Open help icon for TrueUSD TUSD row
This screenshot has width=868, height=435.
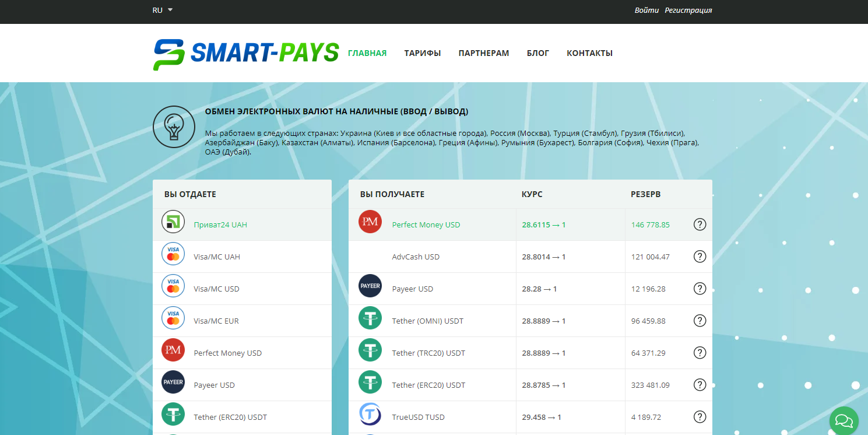(x=700, y=417)
